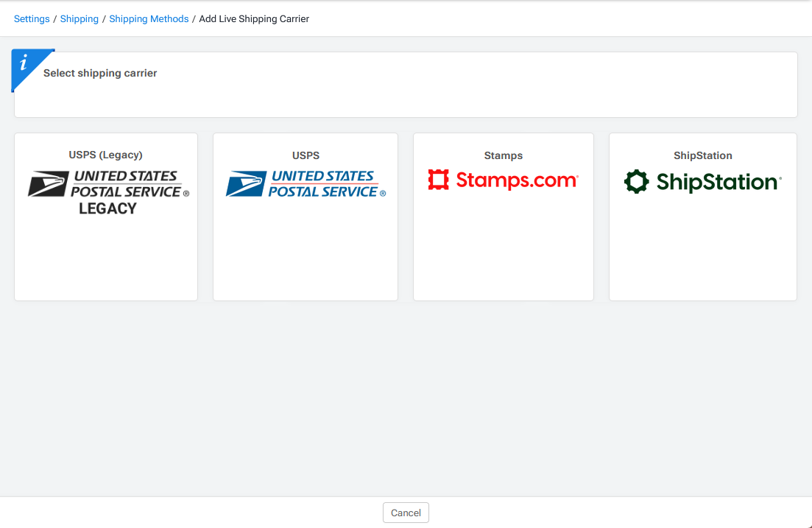812x528 pixels.
Task: Click the Stamps card title label
Action: tap(503, 155)
